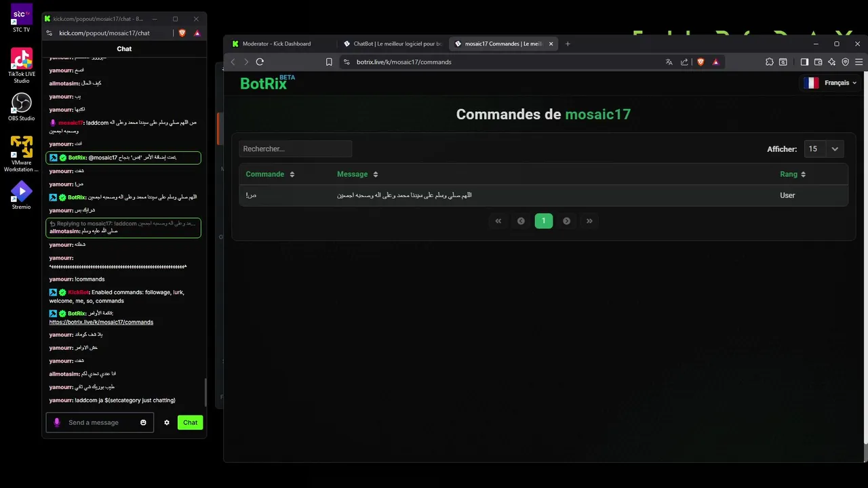This screenshot has height=488, width=868.
Task: Open botrix.live/k/mosaic17/commands link in chat
Action: pyautogui.click(x=101, y=322)
